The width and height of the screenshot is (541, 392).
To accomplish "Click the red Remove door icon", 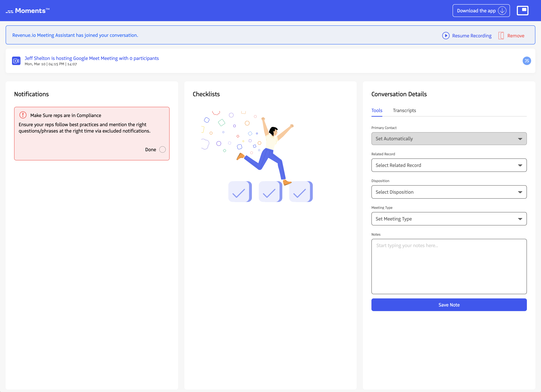I will coord(501,36).
